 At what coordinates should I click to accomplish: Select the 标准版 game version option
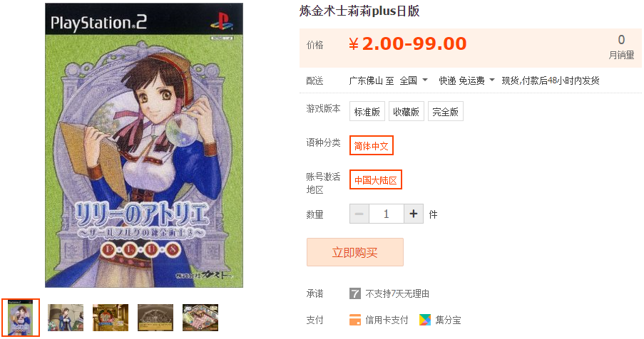(x=367, y=112)
